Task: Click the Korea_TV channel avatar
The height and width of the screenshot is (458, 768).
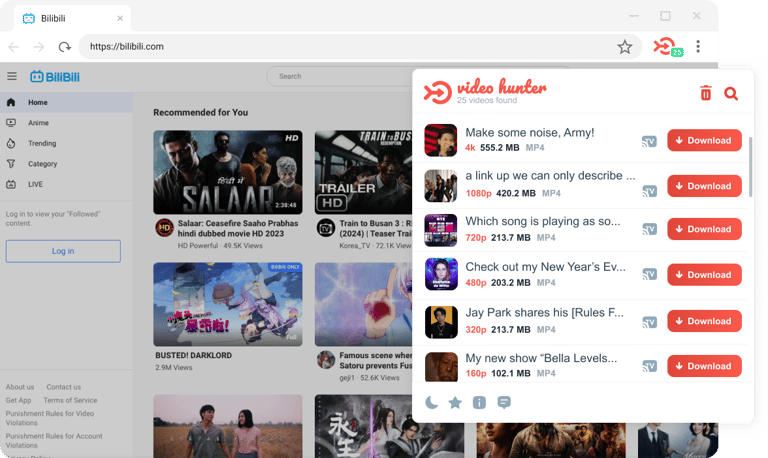Action: click(x=326, y=228)
